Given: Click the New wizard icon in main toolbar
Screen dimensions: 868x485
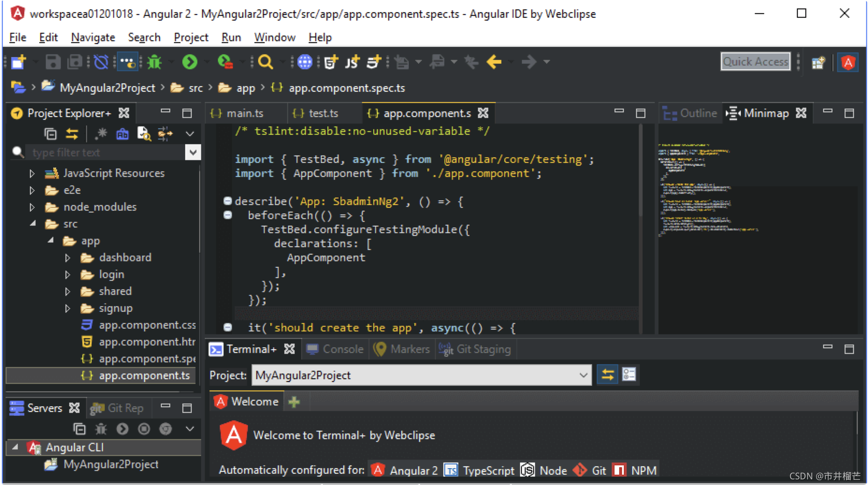Looking at the screenshot, I should (x=19, y=62).
